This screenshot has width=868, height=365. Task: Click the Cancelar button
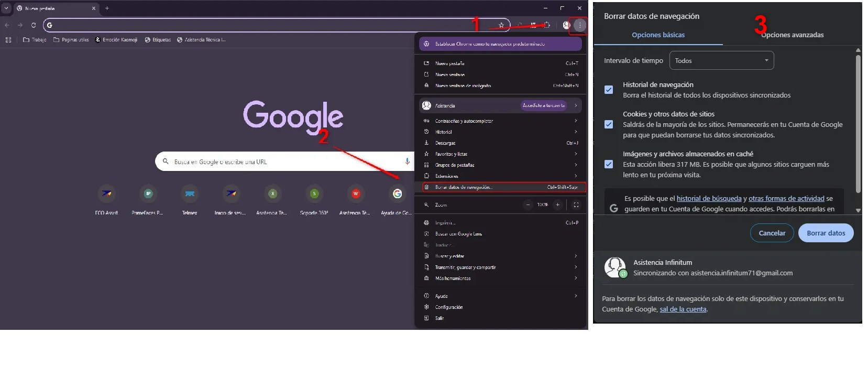tap(772, 233)
